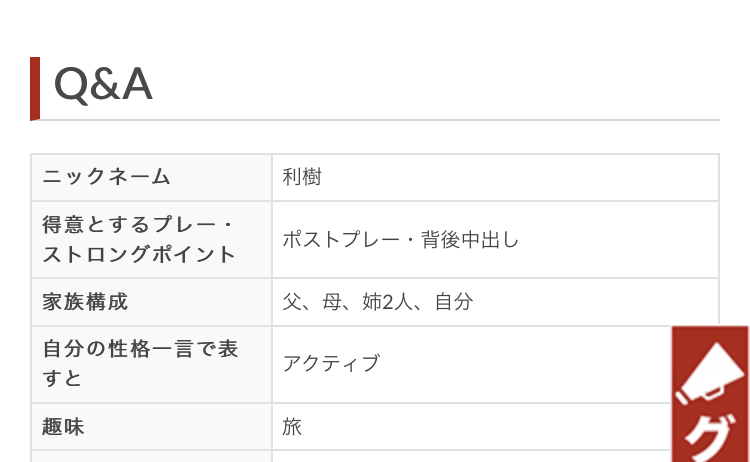Screen dimensions: 750x462
Task: Click the partially visible row below 趣味
Action: tap(351, 456)
